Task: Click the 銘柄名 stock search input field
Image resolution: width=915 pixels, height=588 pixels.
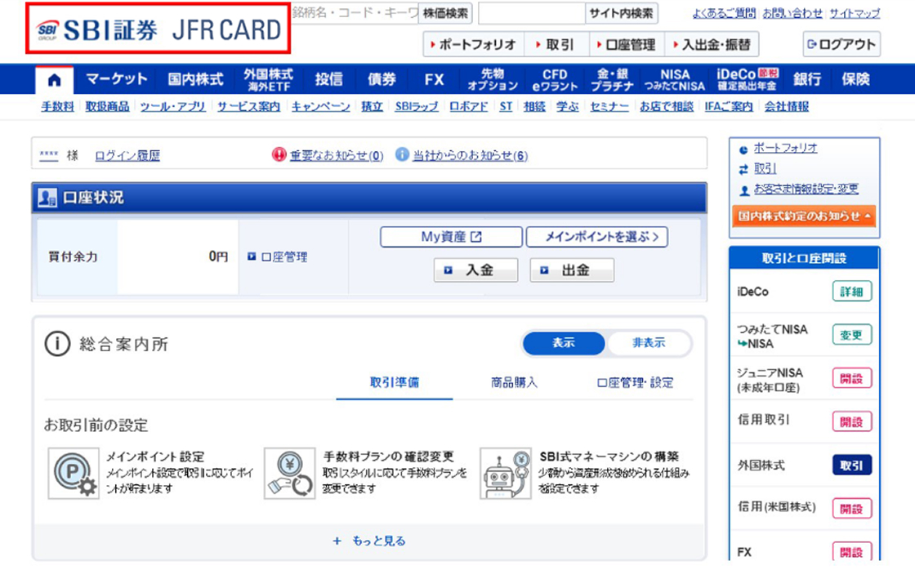Action: [355, 13]
